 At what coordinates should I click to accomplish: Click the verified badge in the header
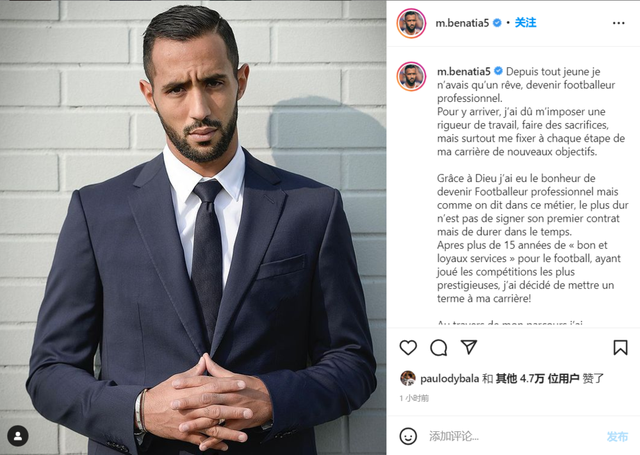point(497,23)
